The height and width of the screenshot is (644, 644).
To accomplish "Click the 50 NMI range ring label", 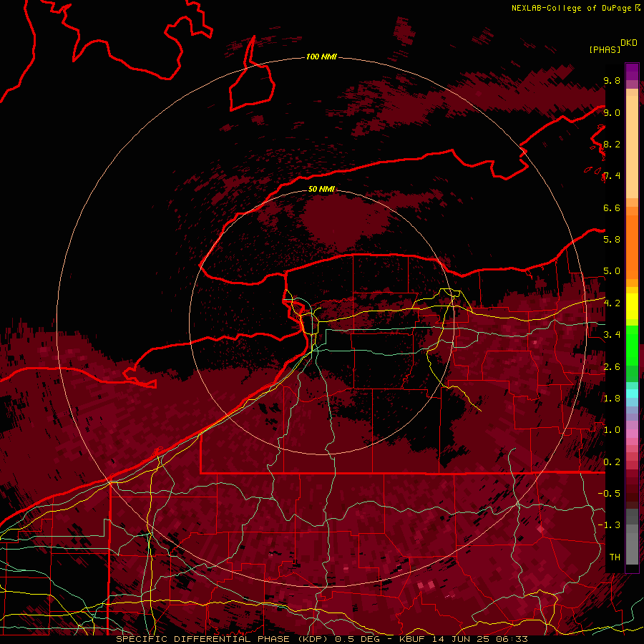I will coord(321,189).
